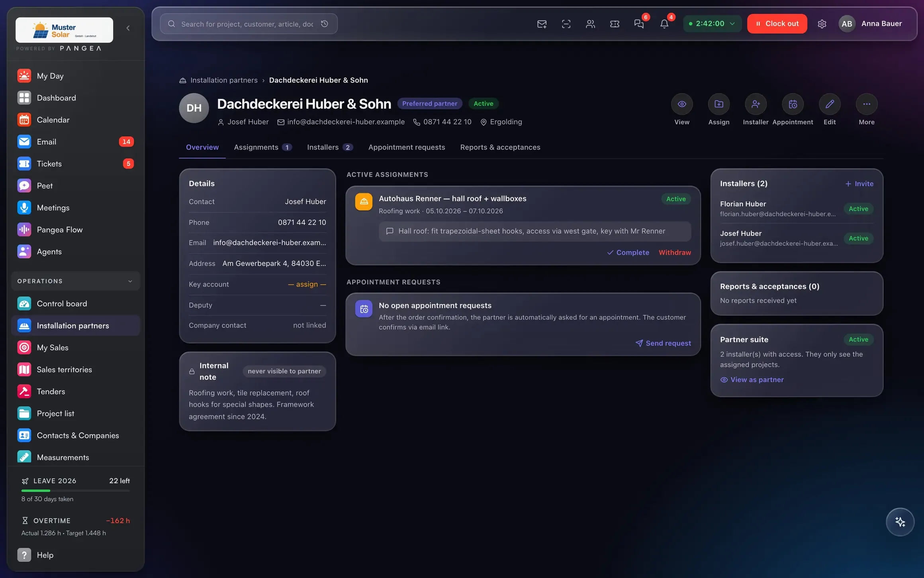This screenshot has width=924, height=578.
Task: Click the View eye action button
Action: click(682, 104)
